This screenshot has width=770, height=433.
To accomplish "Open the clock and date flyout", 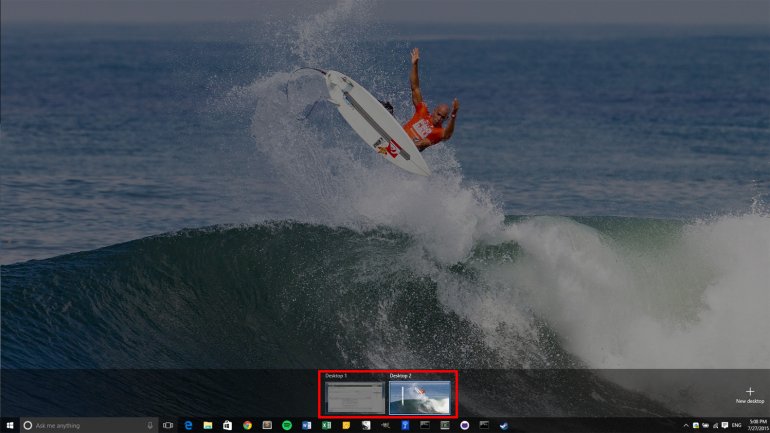I will (758, 425).
